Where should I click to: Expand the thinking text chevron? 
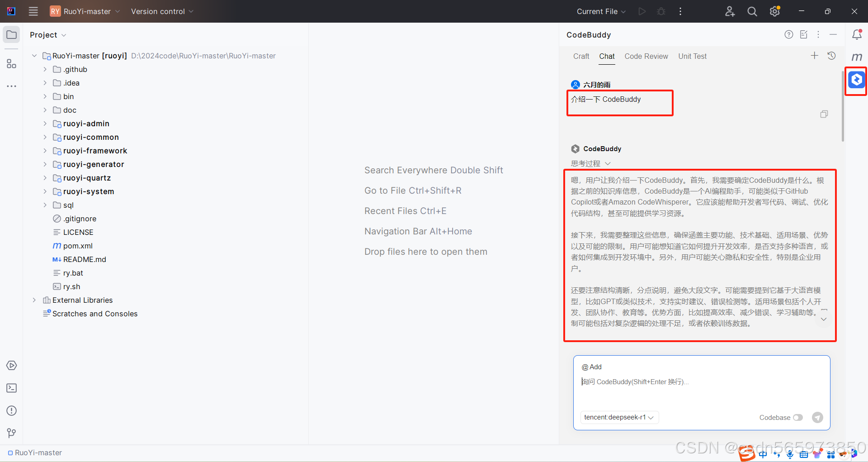[x=824, y=319]
